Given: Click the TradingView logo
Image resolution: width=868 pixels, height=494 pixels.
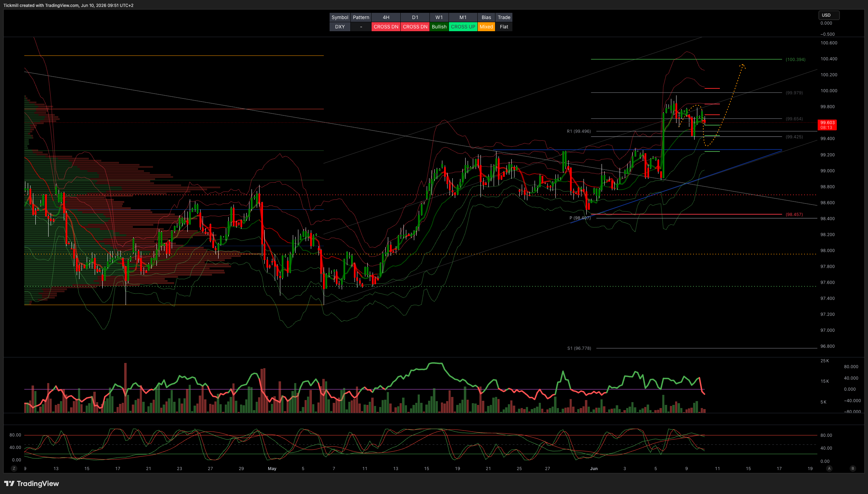Looking at the screenshot, I should 32,484.
